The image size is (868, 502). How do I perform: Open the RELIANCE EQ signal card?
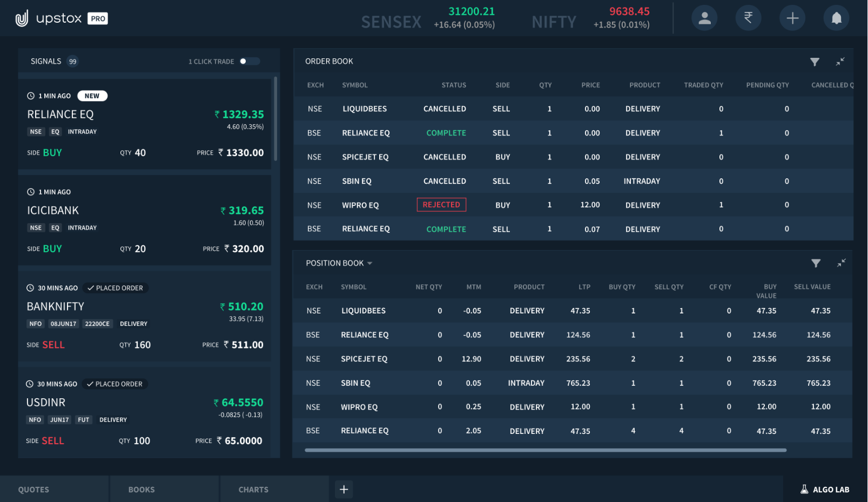(145, 124)
